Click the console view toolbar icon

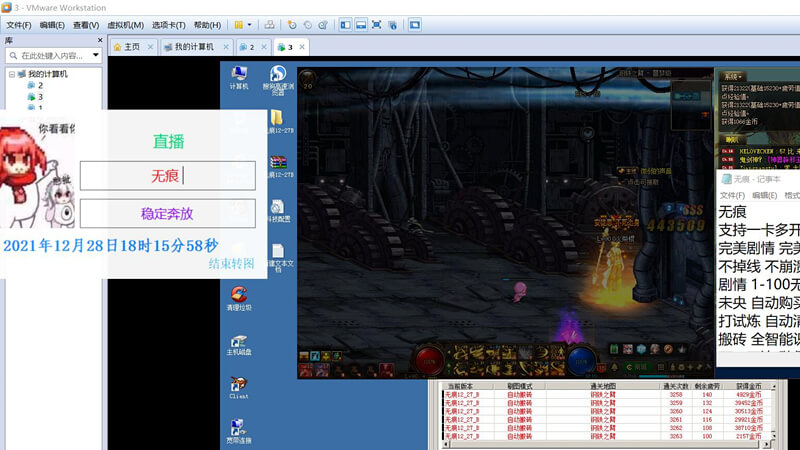[415, 24]
